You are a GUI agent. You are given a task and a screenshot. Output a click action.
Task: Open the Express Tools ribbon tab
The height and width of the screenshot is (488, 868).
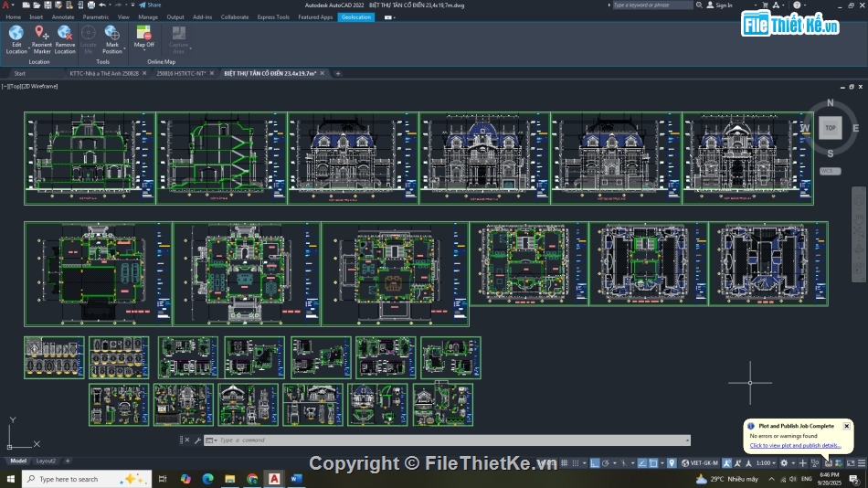pyautogui.click(x=273, y=16)
